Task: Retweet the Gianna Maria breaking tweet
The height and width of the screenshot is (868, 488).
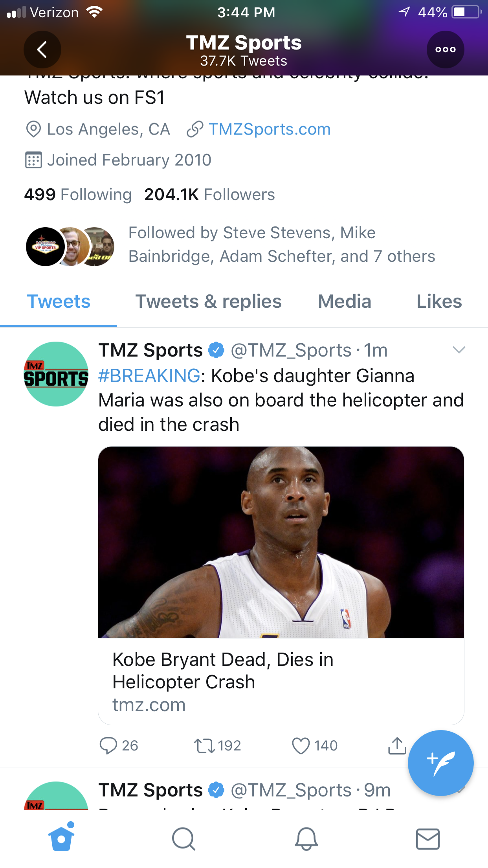Action: point(205,746)
